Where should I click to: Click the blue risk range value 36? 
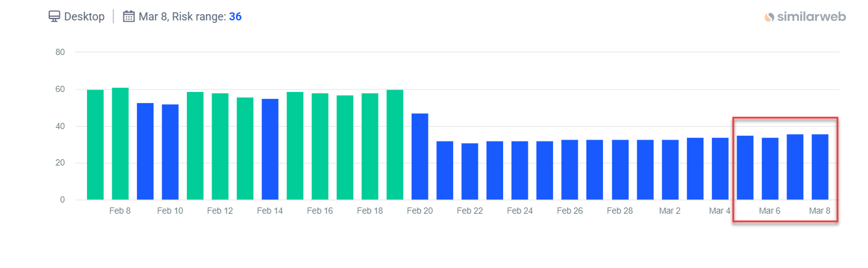point(235,17)
